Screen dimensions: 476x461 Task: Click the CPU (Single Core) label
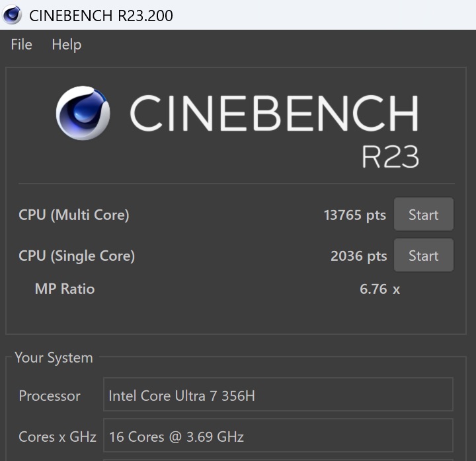click(77, 256)
